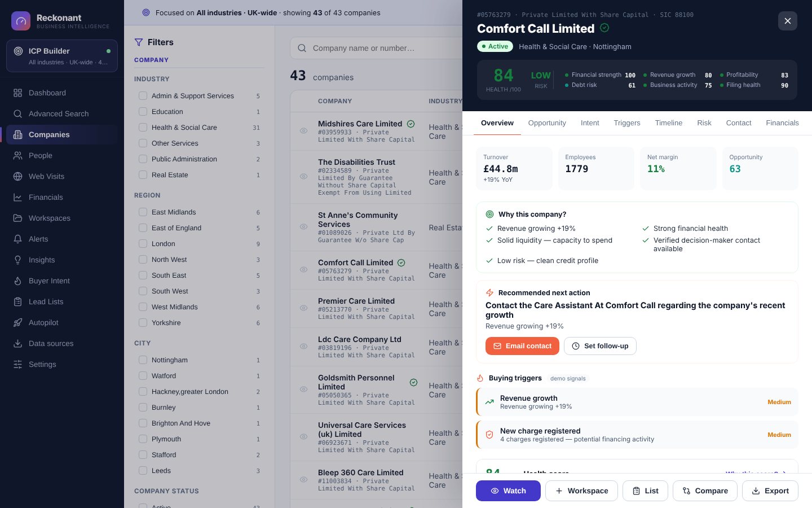Open the ICP Builder selector
Image resolution: width=812 pixels, height=508 pixels.
click(x=62, y=56)
